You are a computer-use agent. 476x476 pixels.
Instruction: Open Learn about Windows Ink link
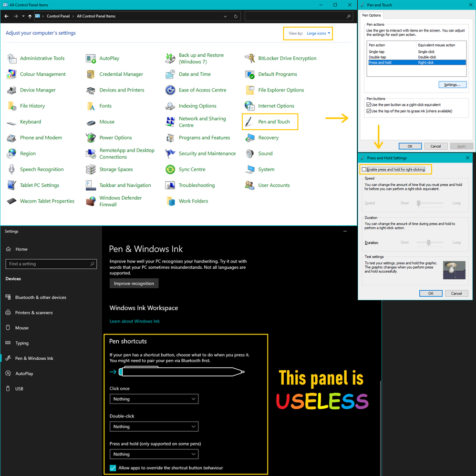(135, 321)
